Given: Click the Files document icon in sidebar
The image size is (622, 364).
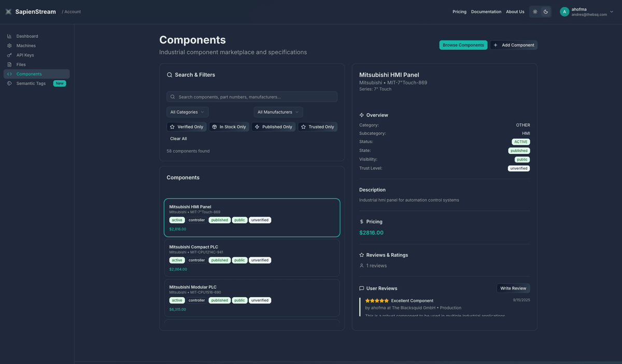Looking at the screenshot, I should click(x=9, y=65).
